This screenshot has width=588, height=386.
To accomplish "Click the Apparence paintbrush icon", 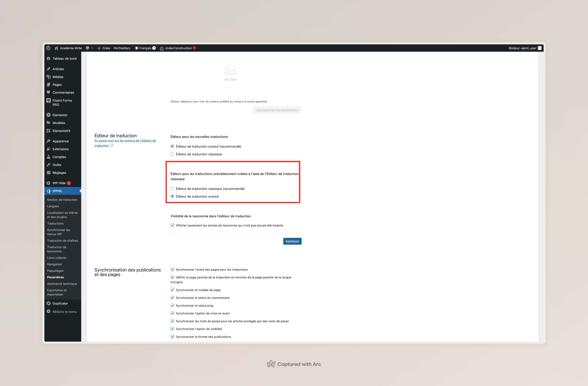I will pyautogui.click(x=49, y=141).
